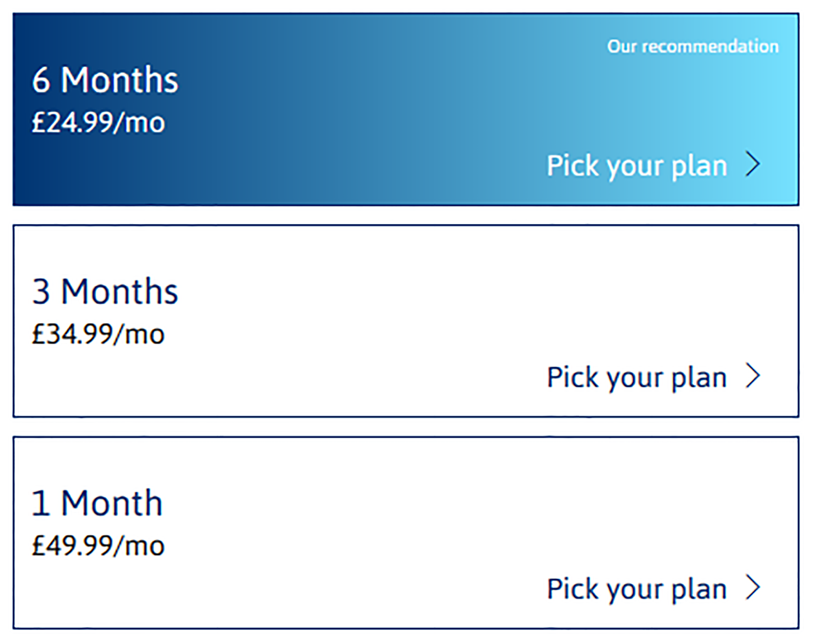
Task: Choose 'Pick your plan' for 3 Months
Action: [637, 377]
